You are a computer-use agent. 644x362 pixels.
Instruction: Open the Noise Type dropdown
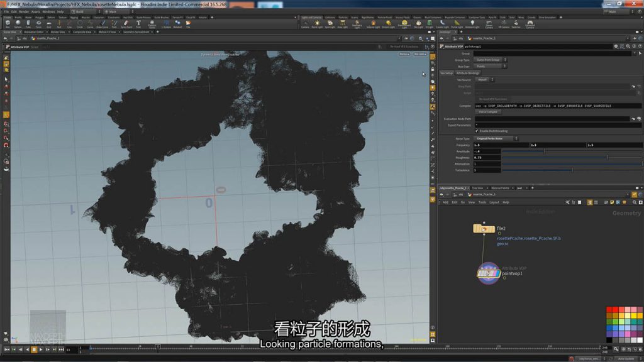tap(496, 139)
